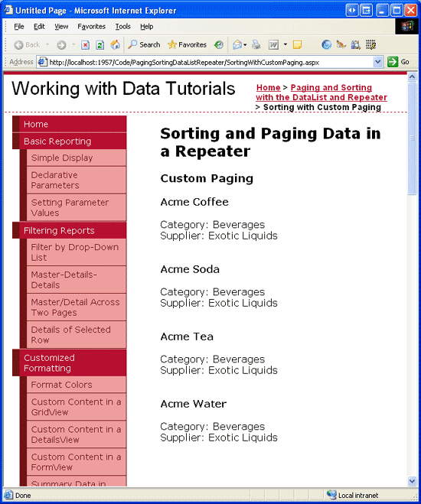Open Custom Content in a FormView
This screenshot has height=504, width=421.
tap(77, 462)
